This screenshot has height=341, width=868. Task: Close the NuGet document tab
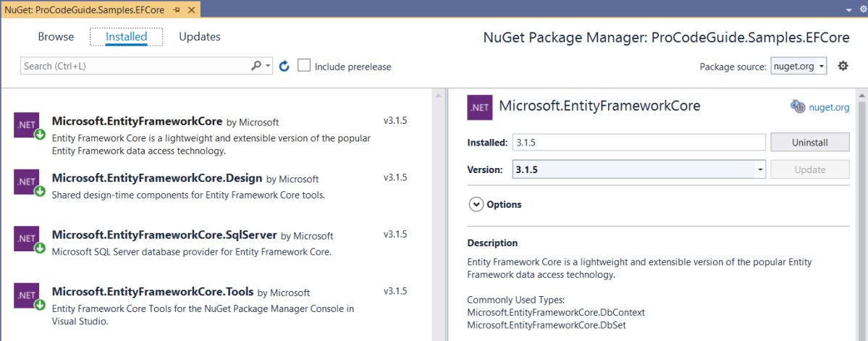coord(192,9)
